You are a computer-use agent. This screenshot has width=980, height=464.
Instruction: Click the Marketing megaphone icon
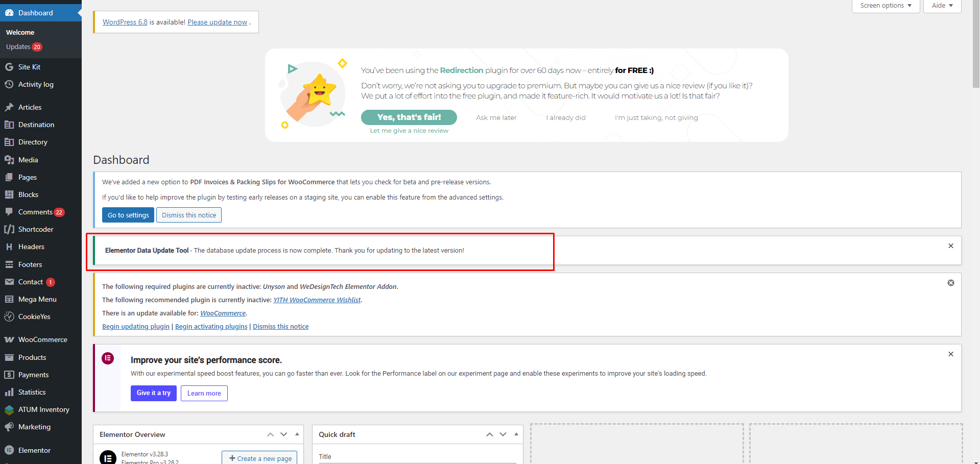point(9,427)
